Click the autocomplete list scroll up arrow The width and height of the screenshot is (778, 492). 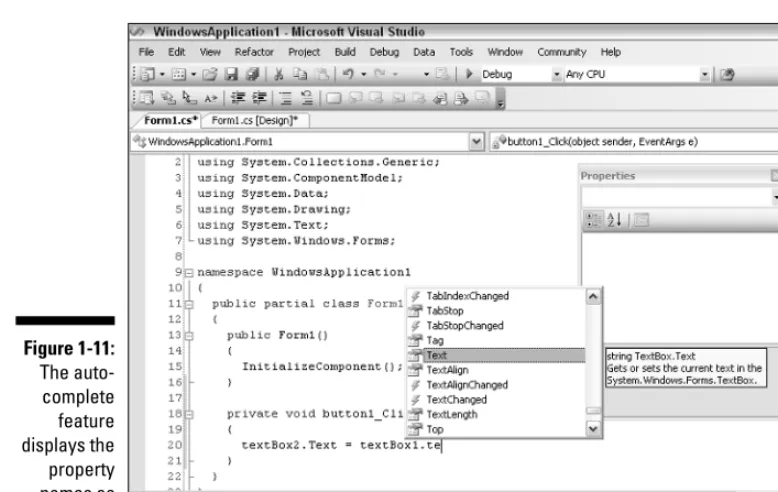pos(593,297)
